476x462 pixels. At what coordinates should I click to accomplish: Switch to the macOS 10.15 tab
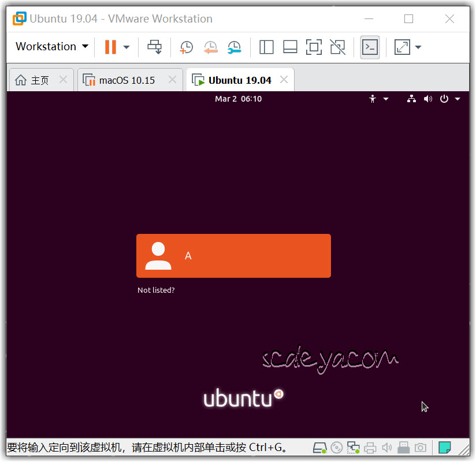127,80
